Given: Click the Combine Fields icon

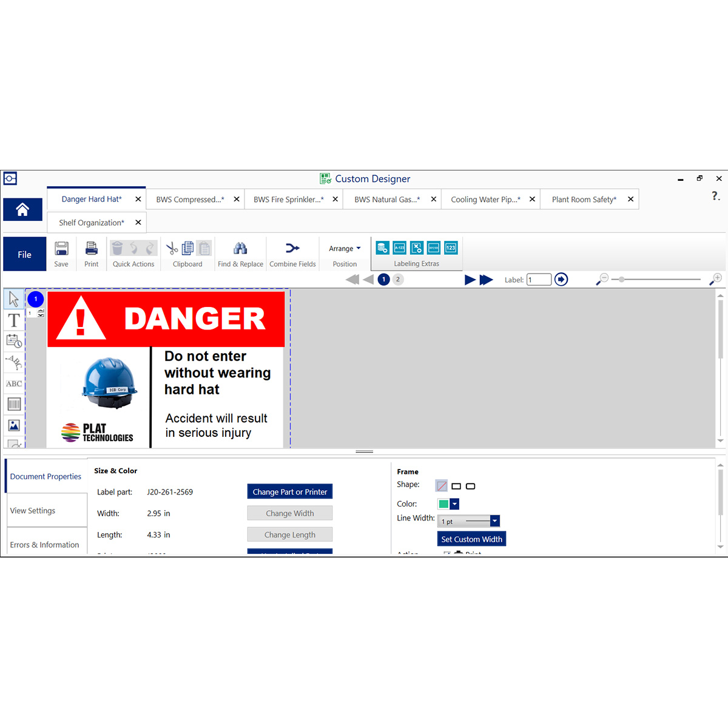Looking at the screenshot, I should click(292, 248).
